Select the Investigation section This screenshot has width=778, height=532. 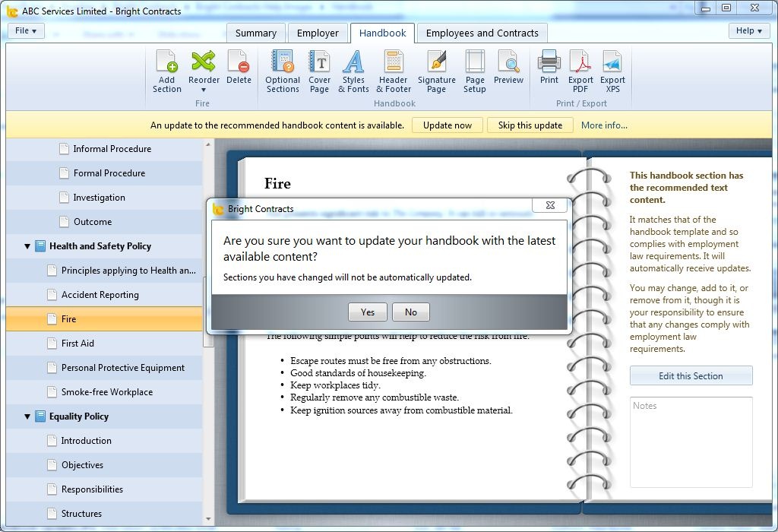tap(104, 198)
